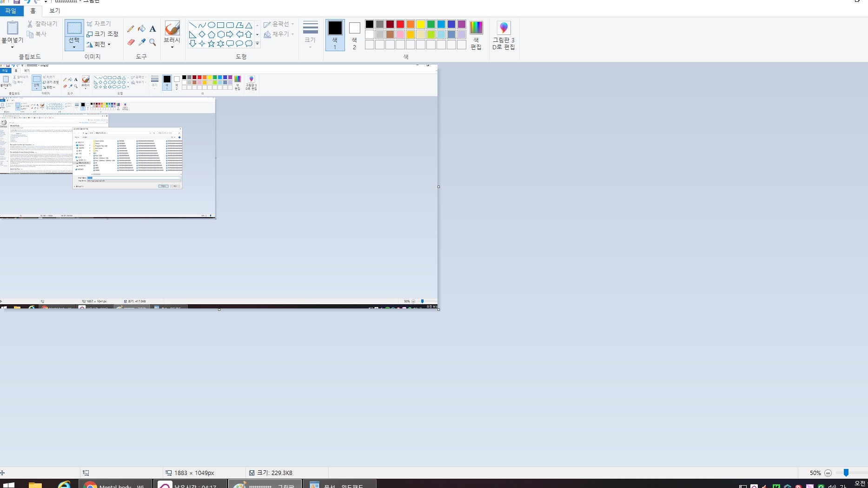Select Color 2 white swatch button
This screenshot has height=488, width=868.
click(x=354, y=35)
